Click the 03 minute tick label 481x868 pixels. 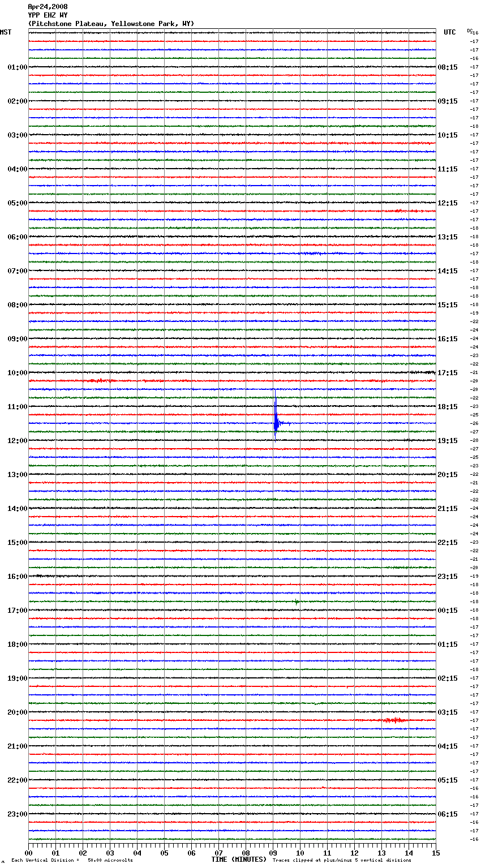point(110,853)
